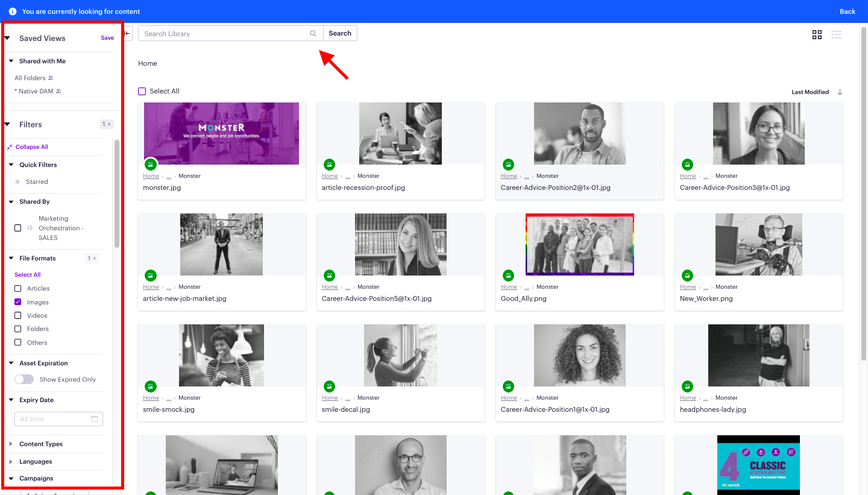Click Save in the Saved Views panel
Image resolution: width=868 pixels, height=495 pixels.
point(107,37)
